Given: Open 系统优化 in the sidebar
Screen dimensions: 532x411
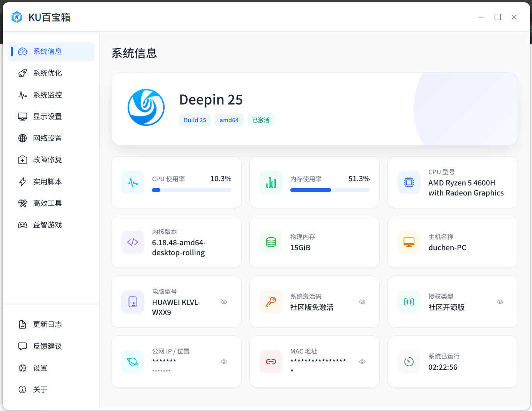Looking at the screenshot, I should point(51,73).
